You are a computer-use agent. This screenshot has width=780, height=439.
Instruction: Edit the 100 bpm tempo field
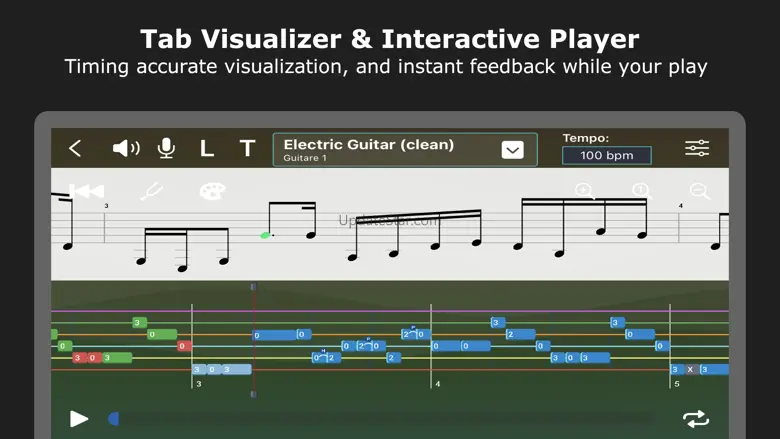point(606,156)
